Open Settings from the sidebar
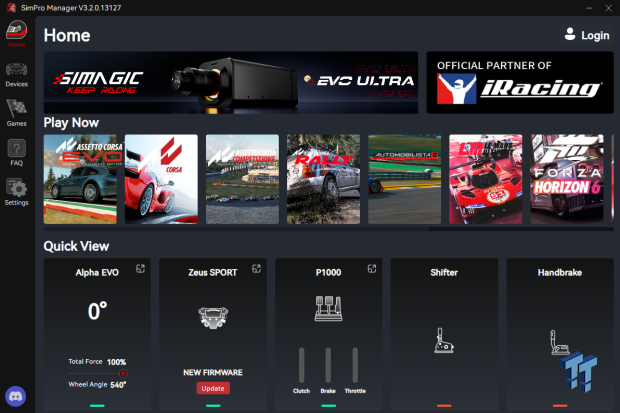 [x=17, y=192]
